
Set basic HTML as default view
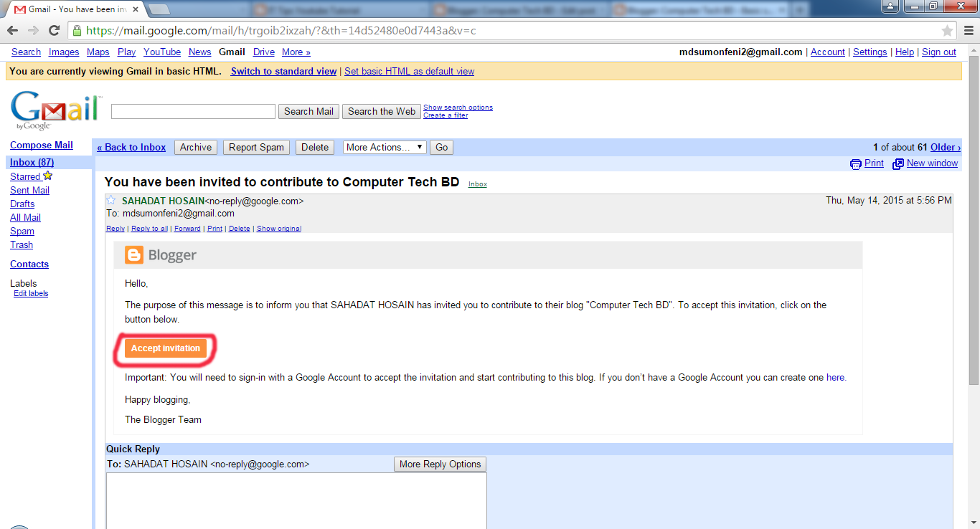point(409,71)
